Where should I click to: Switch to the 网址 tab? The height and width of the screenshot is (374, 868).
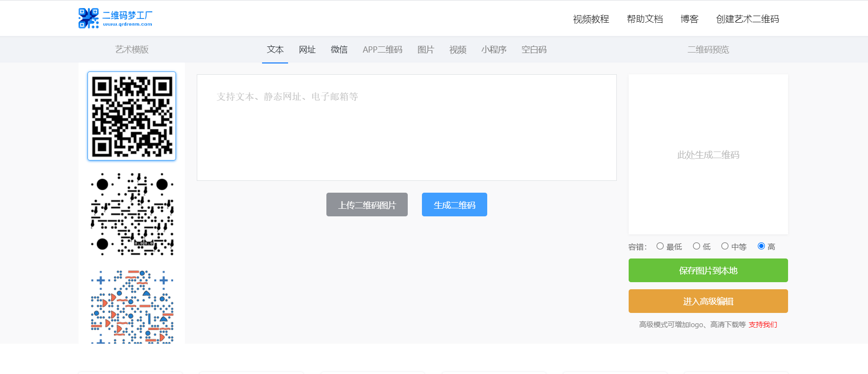(x=307, y=49)
